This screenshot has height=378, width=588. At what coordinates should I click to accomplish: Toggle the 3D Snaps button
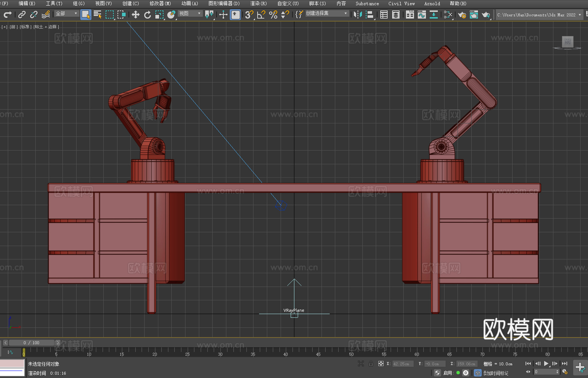249,14
